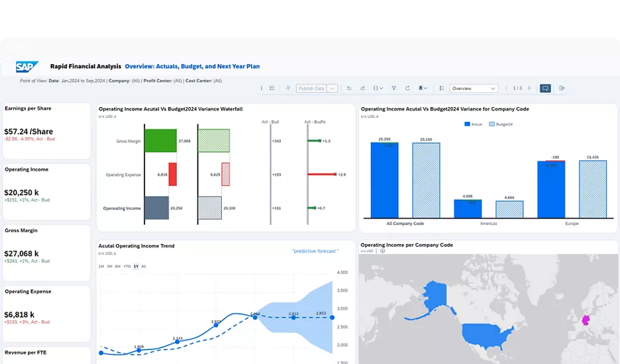Click the filter funnel icon

point(393,88)
